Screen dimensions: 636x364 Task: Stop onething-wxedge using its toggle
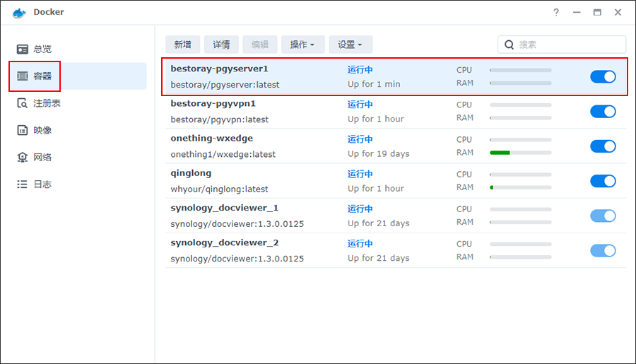tap(603, 146)
